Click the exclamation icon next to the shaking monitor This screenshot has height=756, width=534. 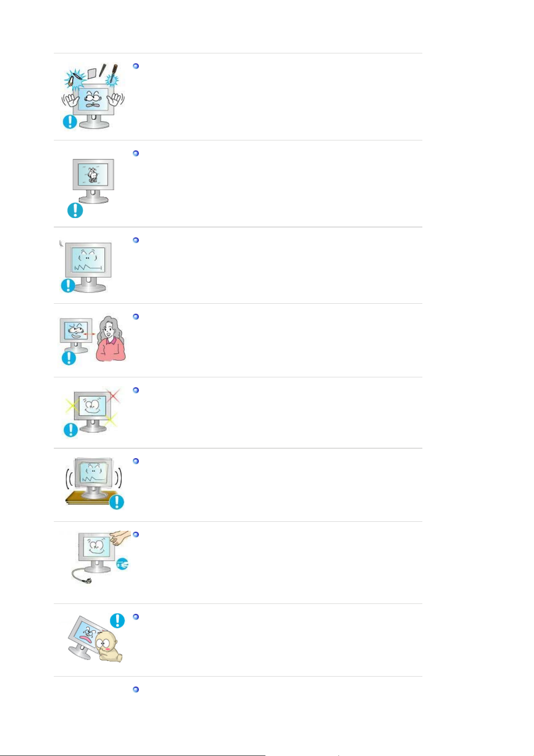coord(117,502)
